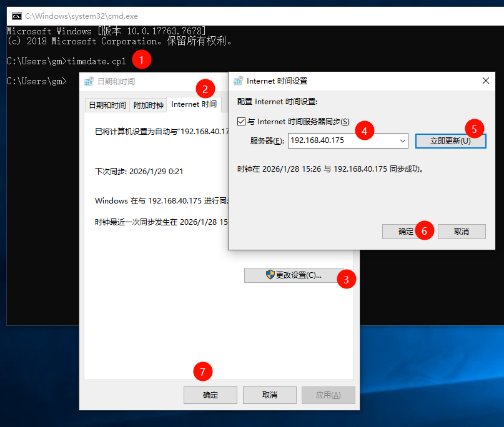Open 更改设置(C)... button
Viewport: 504px width, 427px height.
(x=294, y=275)
